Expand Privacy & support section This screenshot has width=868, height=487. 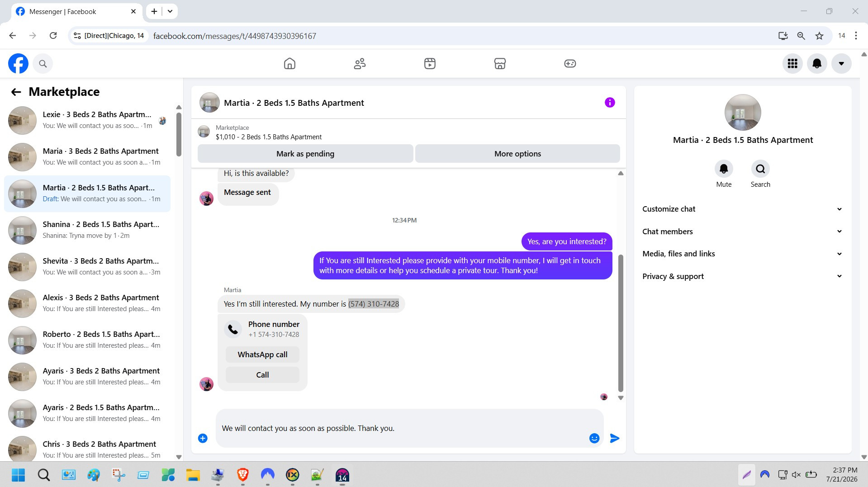(x=742, y=276)
